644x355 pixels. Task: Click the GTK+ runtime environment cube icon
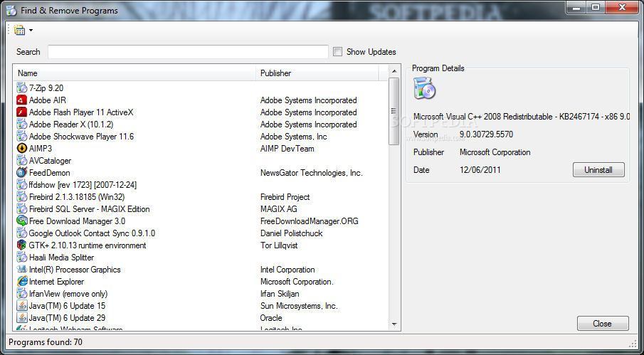click(21, 245)
